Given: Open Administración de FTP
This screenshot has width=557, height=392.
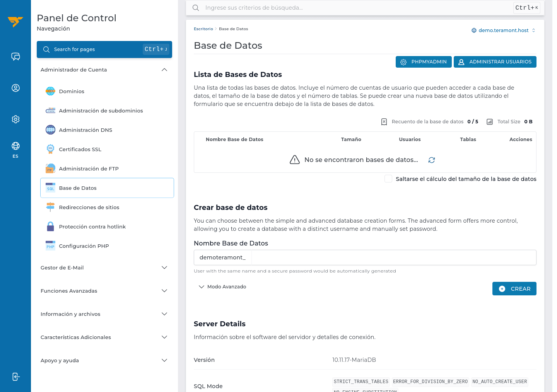Looking at the screenshot, I should [x=107, y=169].
